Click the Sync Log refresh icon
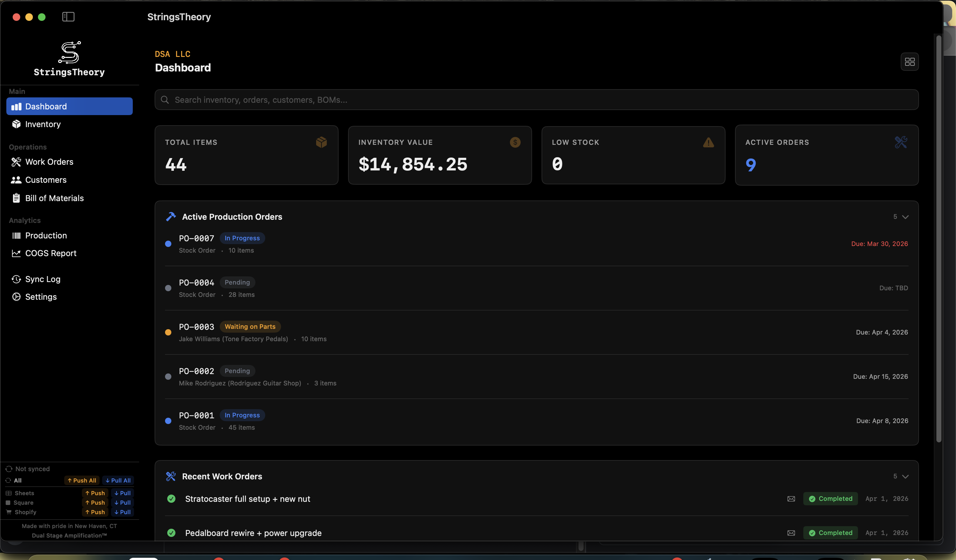Image resolution: width=956 pixels, height=560 pixels. tap(16, 279)
